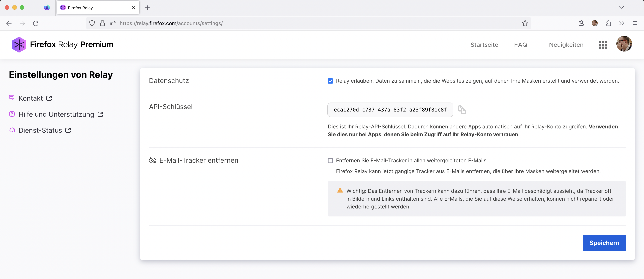The height and width of the screenshot is (279, 644).
Task: Open the tracking protection shield icon
Action: pyautogui.click(x=92, y=23)
